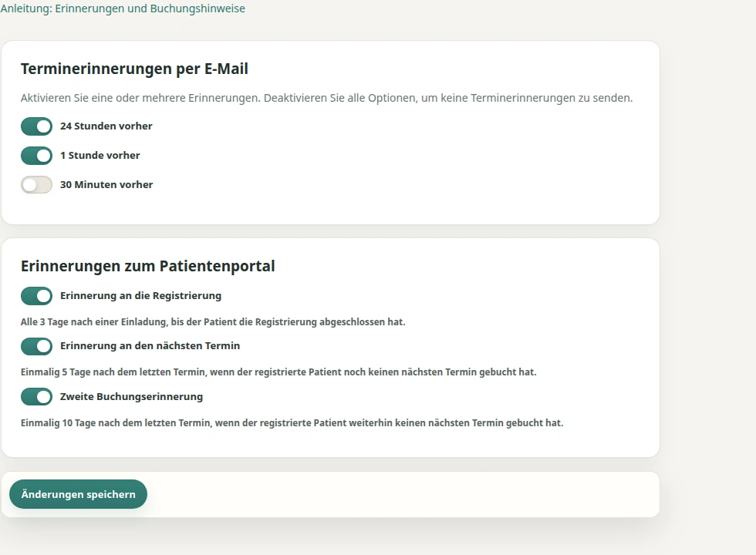The image size is (756, 555).
Task: Disable the 24 Stunden vorher reminder toggle
Action: [x=37, y=126]
